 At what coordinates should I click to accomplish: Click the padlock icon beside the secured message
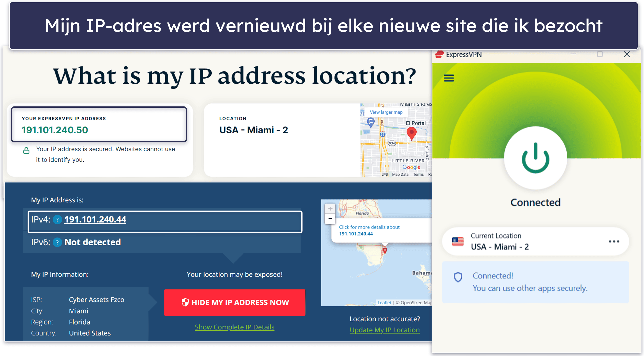coord(26,151)
